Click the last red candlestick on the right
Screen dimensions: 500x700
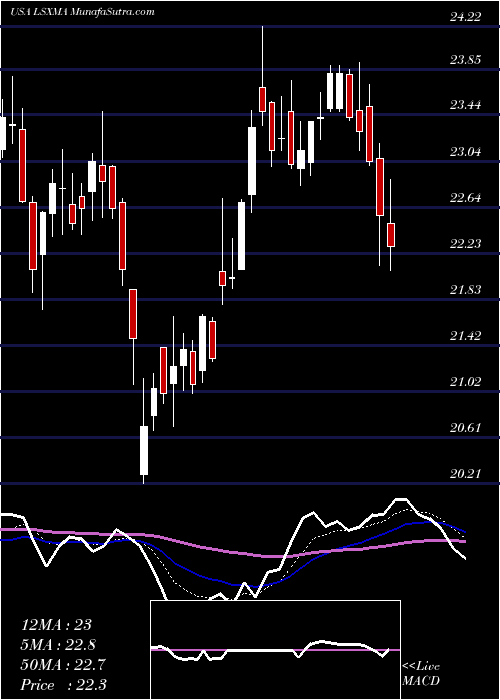[x=391, y=235]
